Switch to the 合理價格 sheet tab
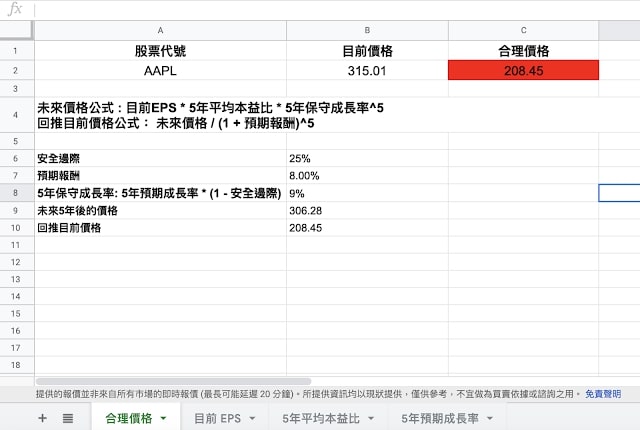 129,418
